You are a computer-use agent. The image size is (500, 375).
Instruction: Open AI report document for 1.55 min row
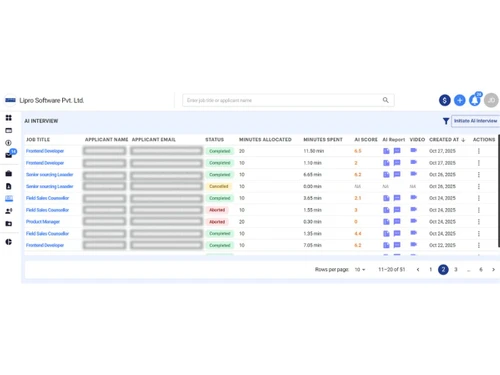(386, 210)
